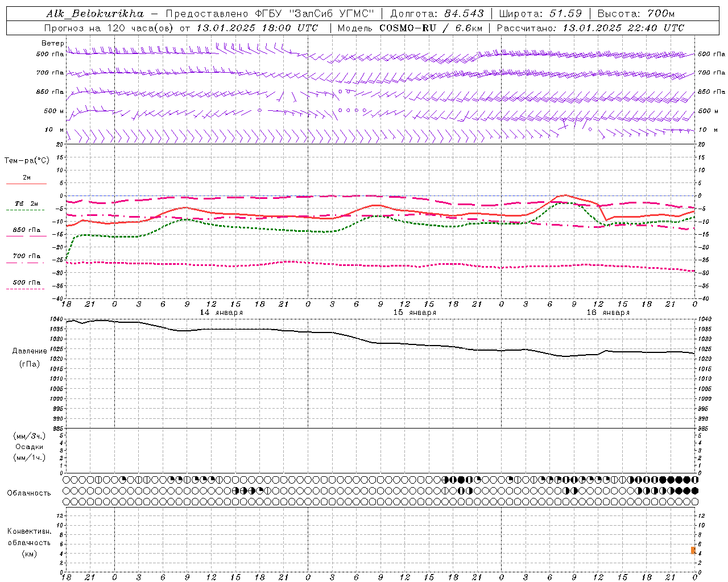The image size is (728, 582).
Task: Click 'Прогноз на 120 часа(ов)' forecast header
Action: tap(109, 28)
